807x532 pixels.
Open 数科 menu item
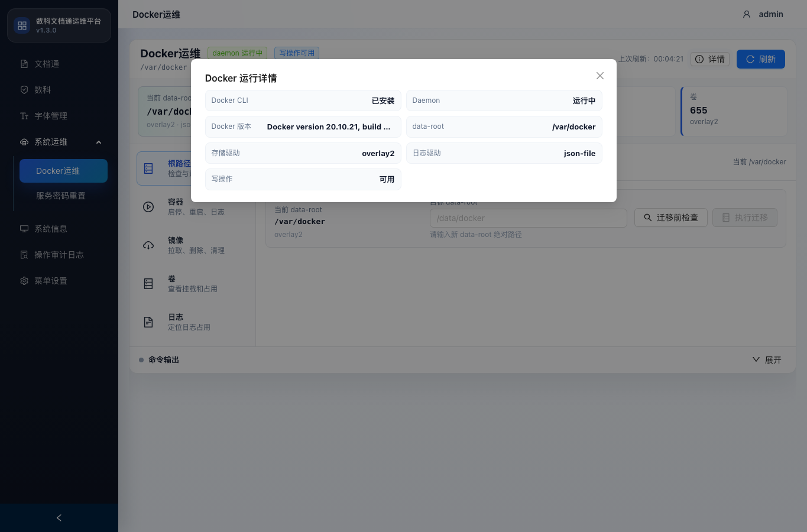click(59, 90)
